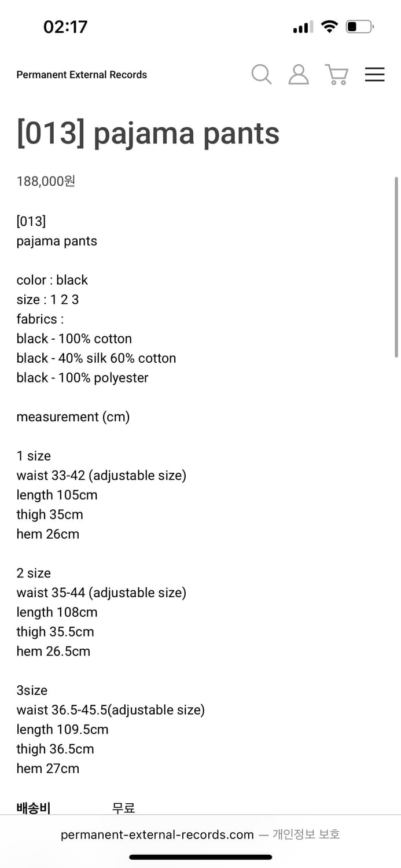Click the 2 size heading text

(34, 573)
